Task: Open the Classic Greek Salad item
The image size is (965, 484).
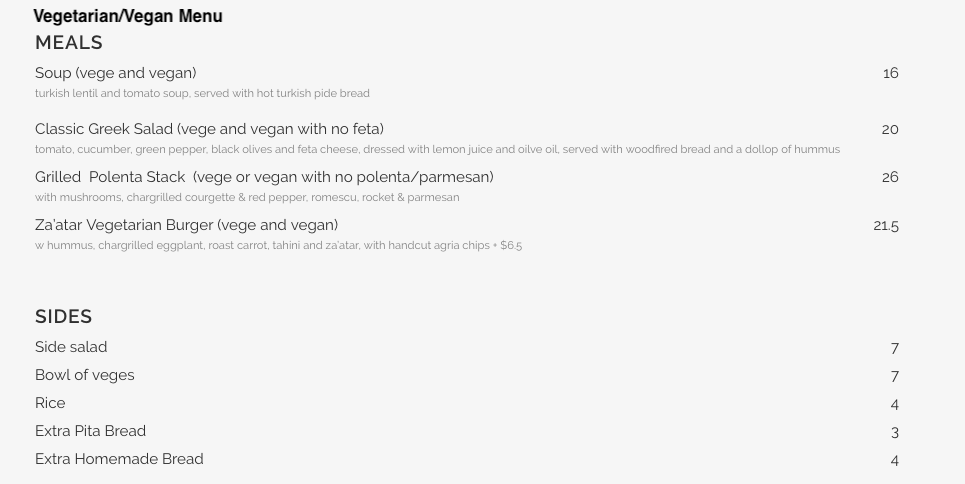Action: tap(209, 129)
